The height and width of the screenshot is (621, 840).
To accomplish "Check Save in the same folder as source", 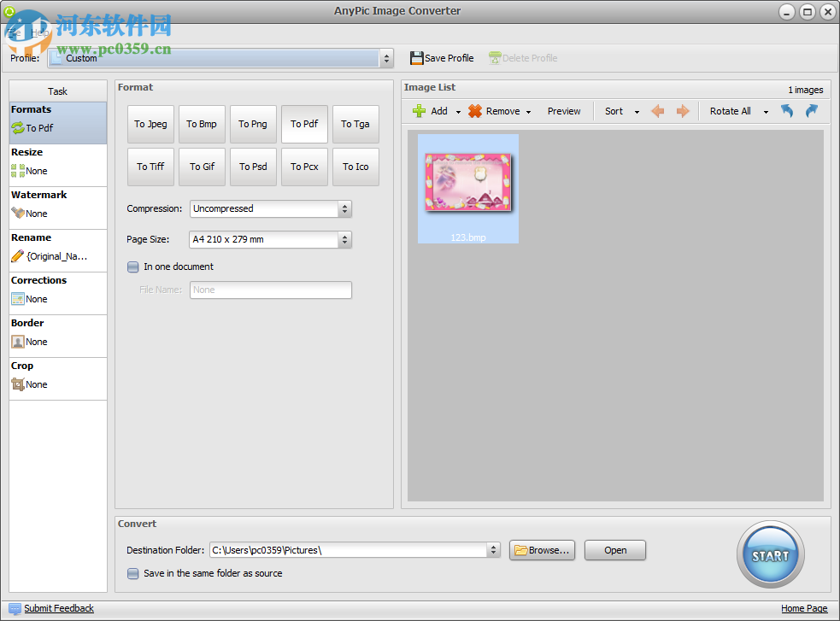I will pos(133,573).
